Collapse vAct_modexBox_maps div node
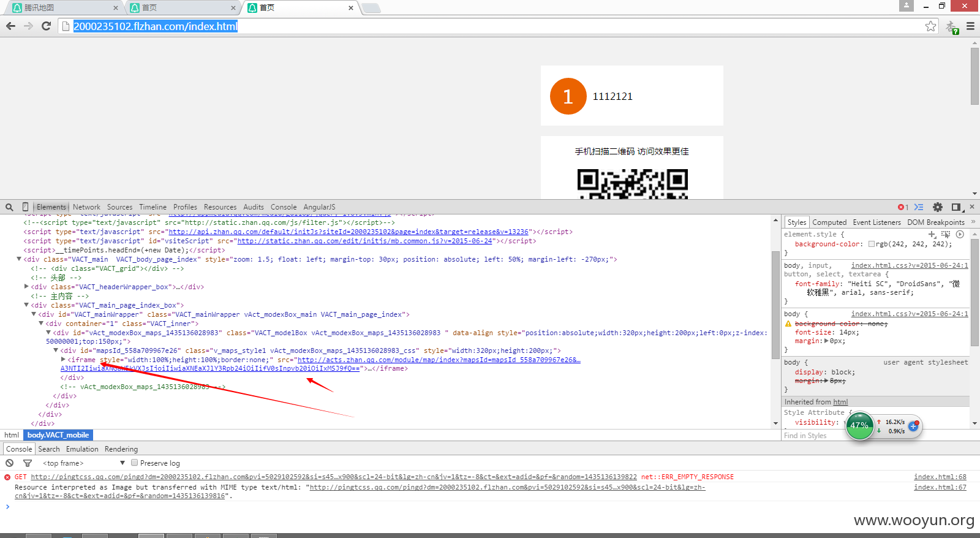The height and width of the screenshot is (538, 980). click(48, 332)
